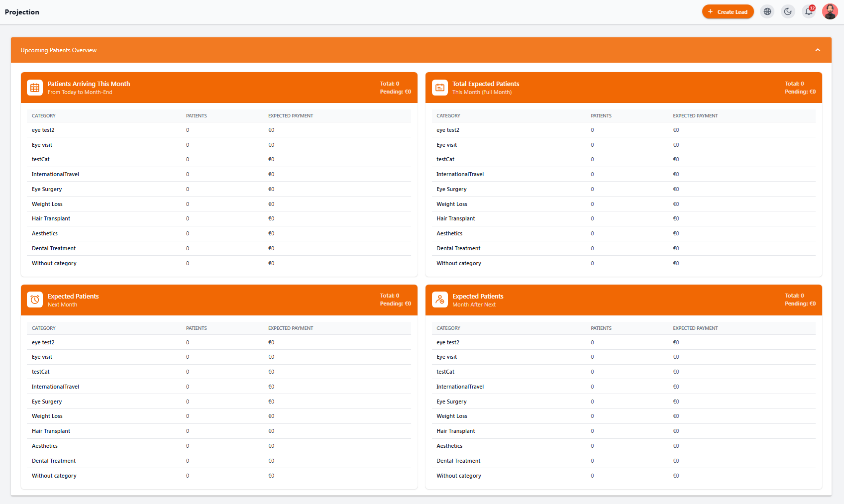The image size is (844, 504).
Task: Open the language globe icon
Action: (x=767, y=11)
